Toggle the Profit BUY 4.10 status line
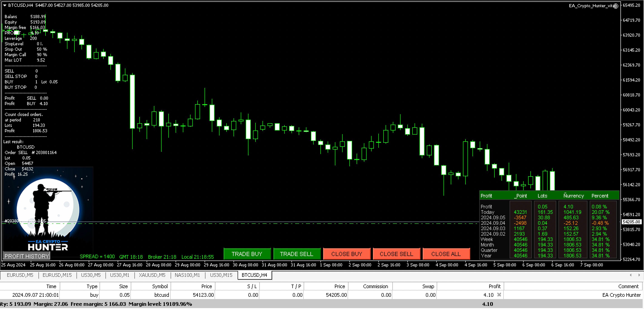This screenshot has width=644, height=309. (x=26, y=103)
